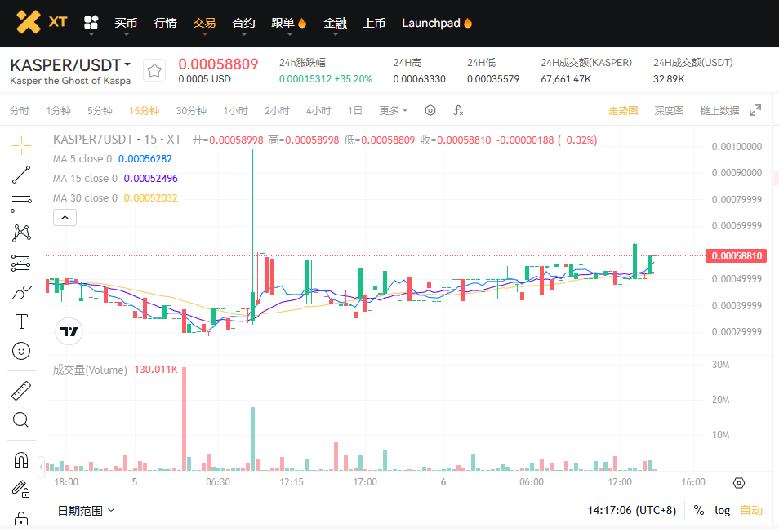The width and height of the screenshot is (779, 532).
Task: Select the brush drawing tool
Action: [21, 292]
